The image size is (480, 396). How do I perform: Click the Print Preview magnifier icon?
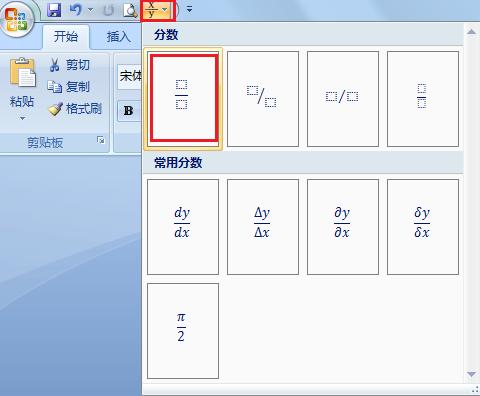point(130,10)
